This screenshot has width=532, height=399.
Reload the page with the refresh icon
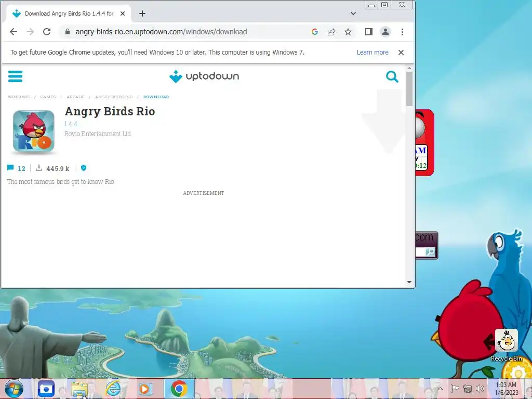point(47,32)
